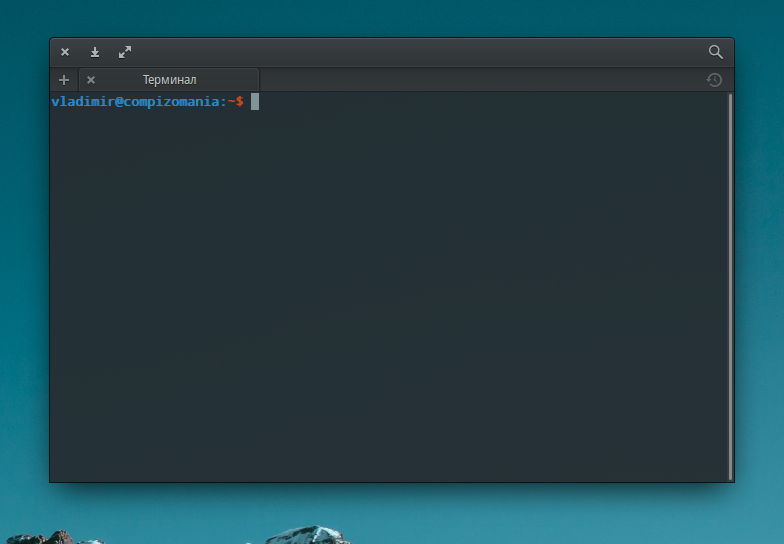
Task: Click the vladimir@compizomania prompt text
Action: tap(148, 102)
